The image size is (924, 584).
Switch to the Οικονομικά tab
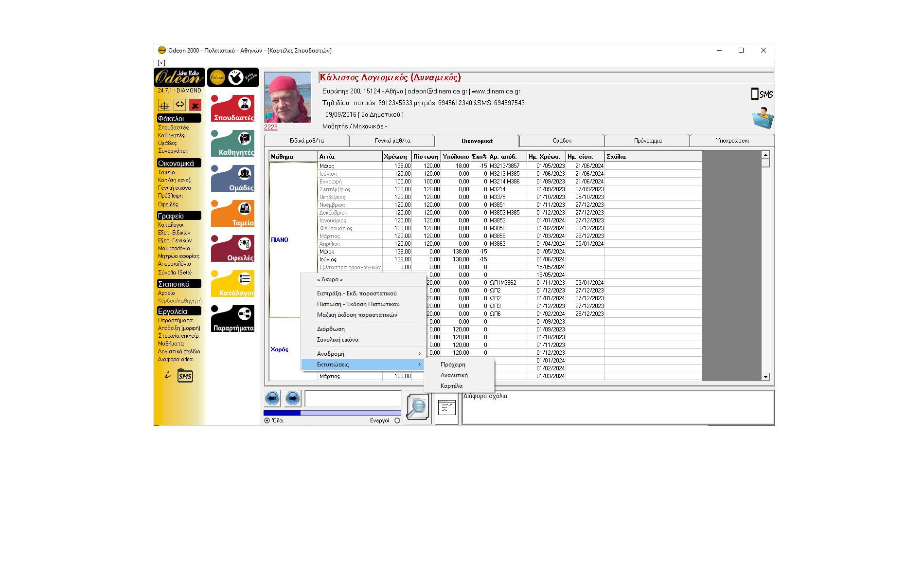pyautogui.click(x=477, y=141)
